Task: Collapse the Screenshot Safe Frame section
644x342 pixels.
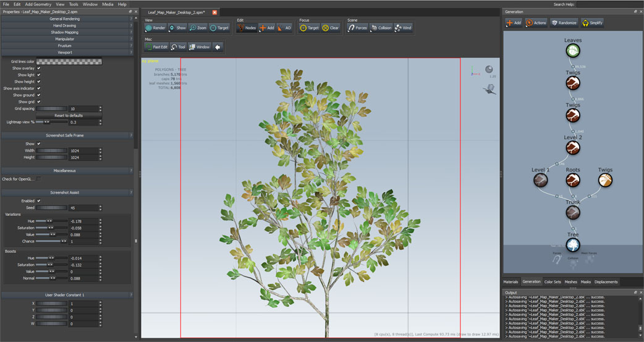Action: pos(65,135)
